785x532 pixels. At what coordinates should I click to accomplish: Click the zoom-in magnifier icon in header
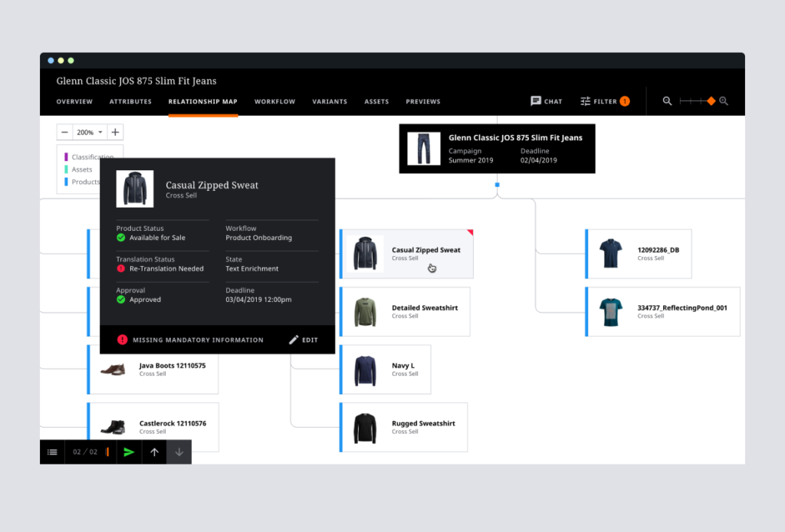[x=724, y=101]
